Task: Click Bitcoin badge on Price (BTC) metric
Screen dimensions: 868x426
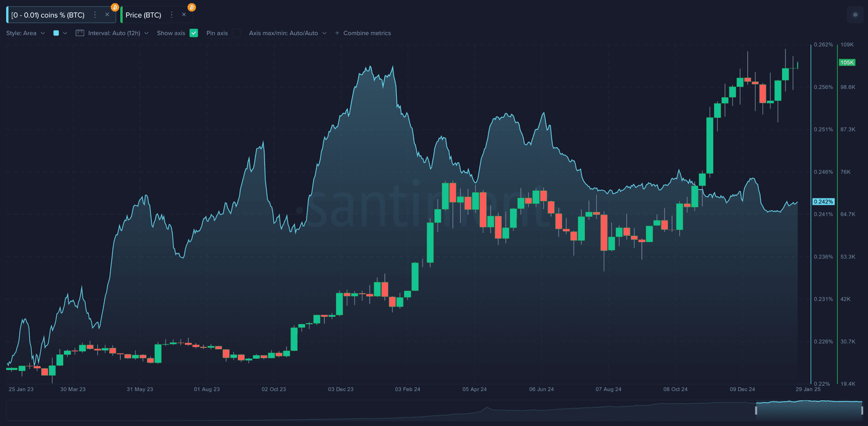Action: 192,7
